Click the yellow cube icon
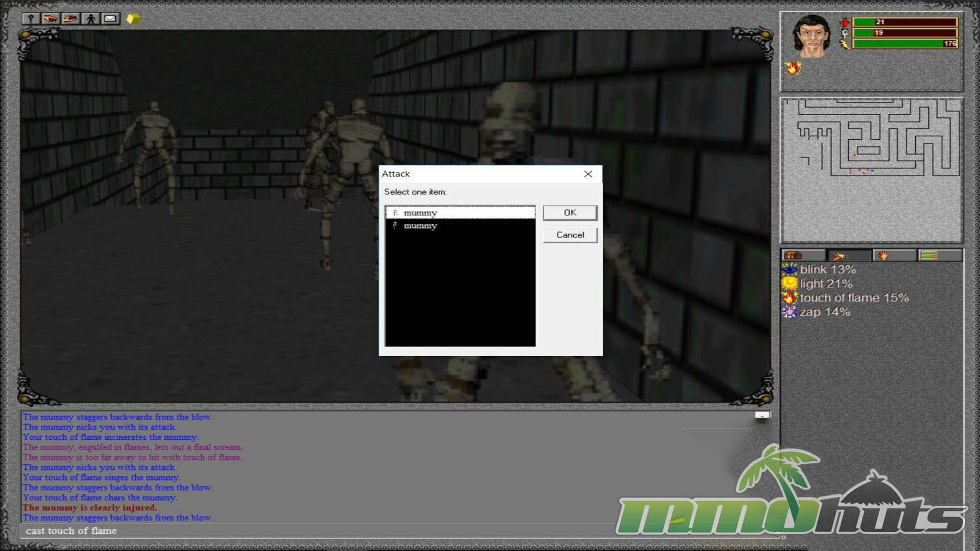The image size is (980, 551). click(x=133, y=19)
